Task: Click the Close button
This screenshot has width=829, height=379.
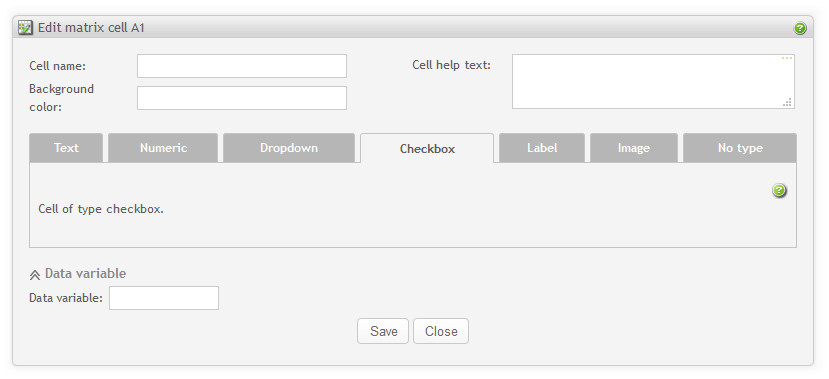Action: pos(441,331)
